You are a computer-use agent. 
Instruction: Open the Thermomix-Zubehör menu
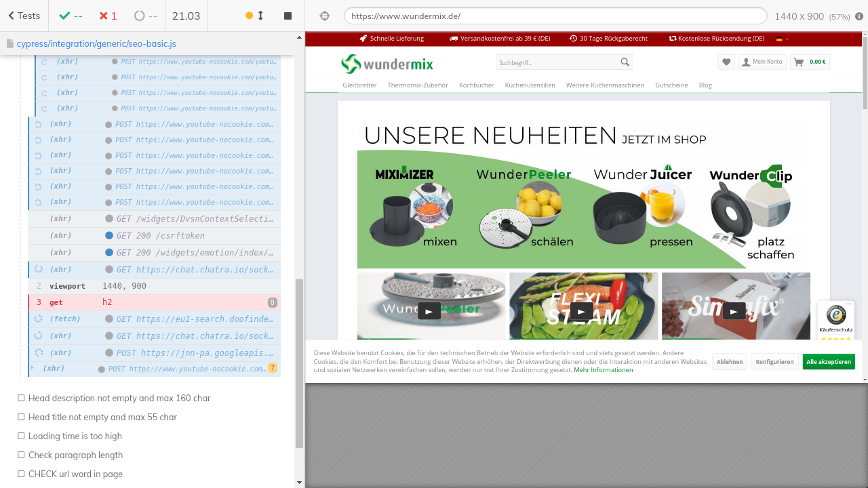click(x=418, y=85)
